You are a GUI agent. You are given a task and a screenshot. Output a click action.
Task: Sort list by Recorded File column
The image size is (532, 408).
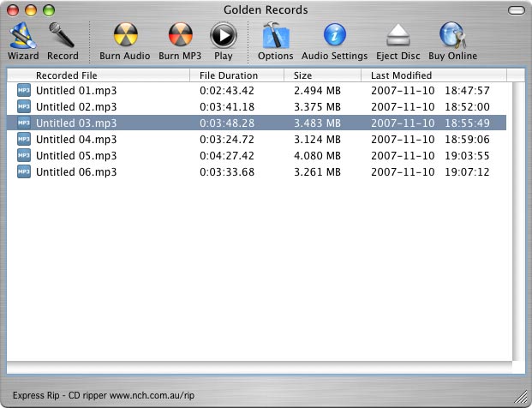point(103,75)
